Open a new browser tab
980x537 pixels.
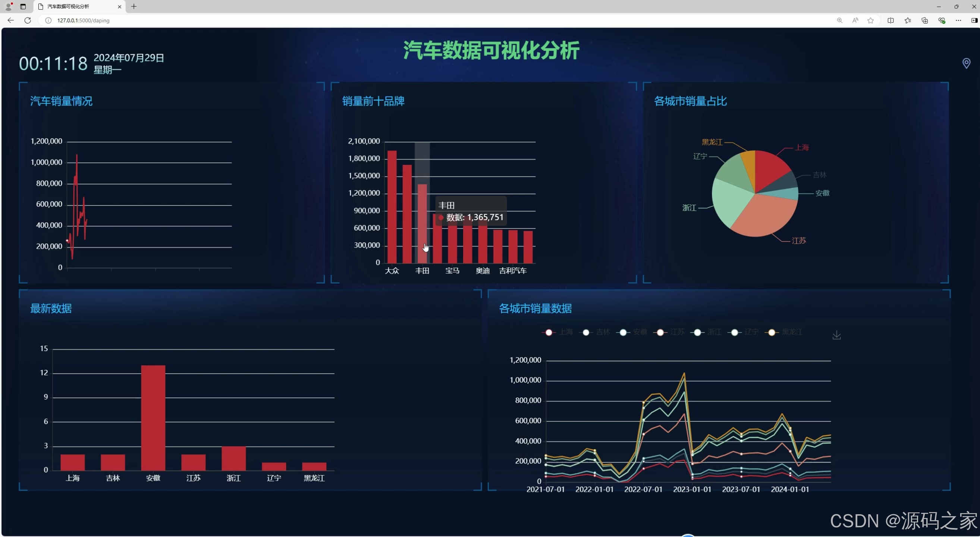(134, 6)
